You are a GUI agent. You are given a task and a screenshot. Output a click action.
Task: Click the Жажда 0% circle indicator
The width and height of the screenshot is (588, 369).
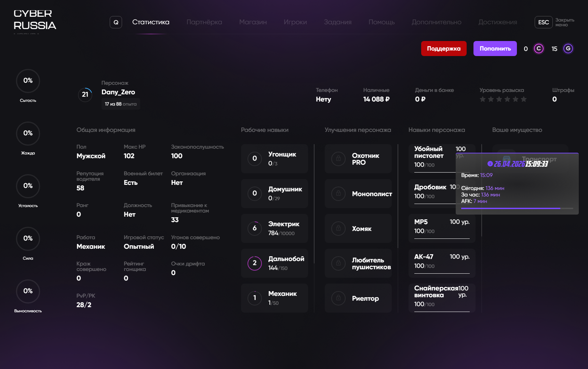pyautogui.click(x=28, y=134)
